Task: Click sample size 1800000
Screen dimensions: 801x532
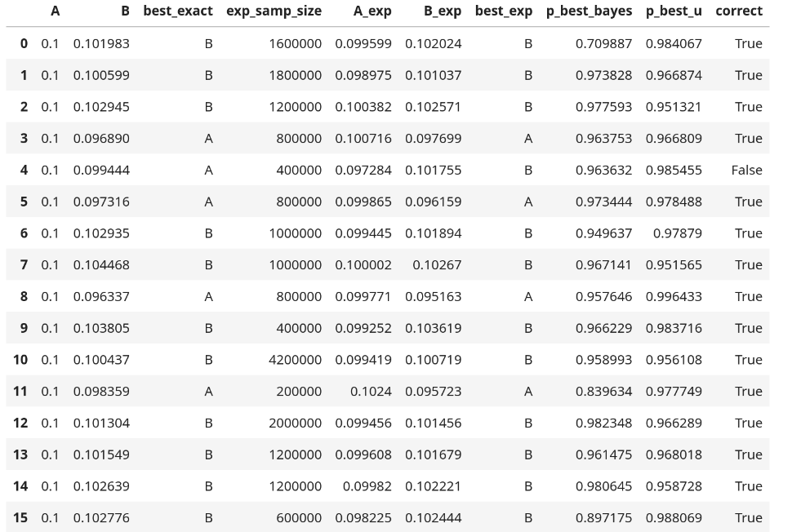Action: [x=296, y=76]
